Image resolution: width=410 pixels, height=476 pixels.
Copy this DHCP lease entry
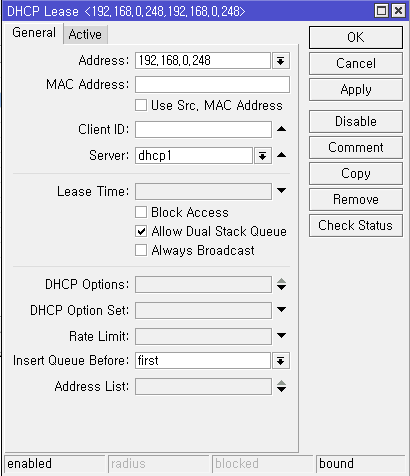pyautogui.click(x=356, y=173)
